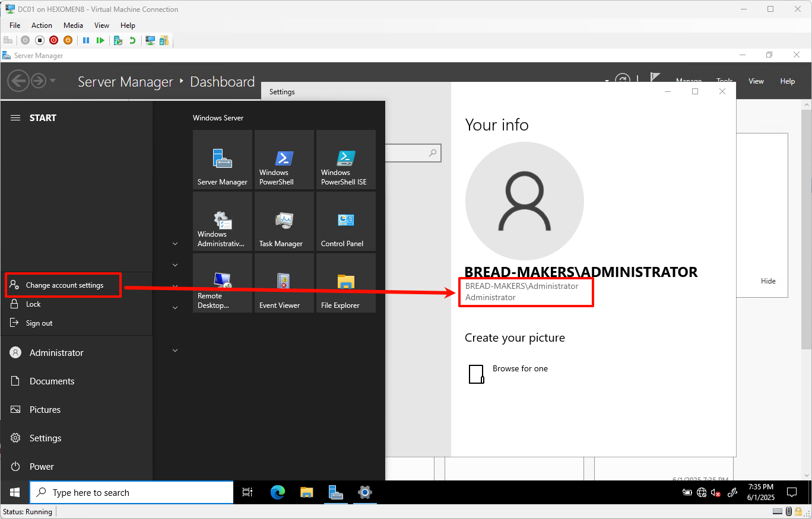Image resolution: width=812 pixels, height=519 pixels.
Task: Click the muted volume tray icon
Action: point(716,492)
